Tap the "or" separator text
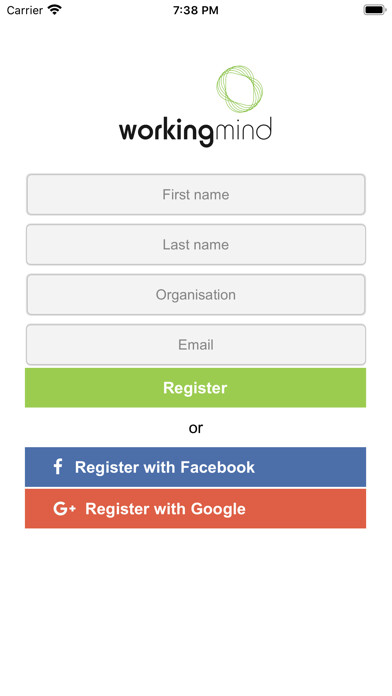 tap(196, 428)
